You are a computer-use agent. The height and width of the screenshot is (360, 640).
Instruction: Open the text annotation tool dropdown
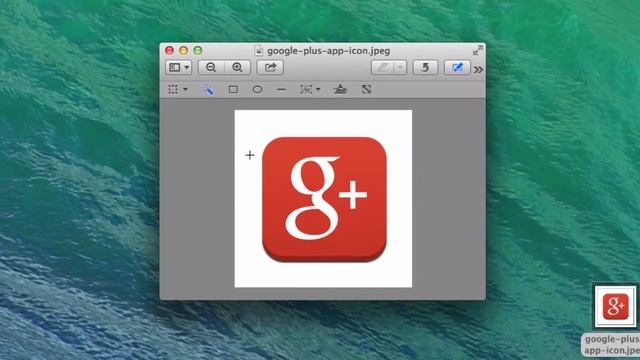click(310, 89)
